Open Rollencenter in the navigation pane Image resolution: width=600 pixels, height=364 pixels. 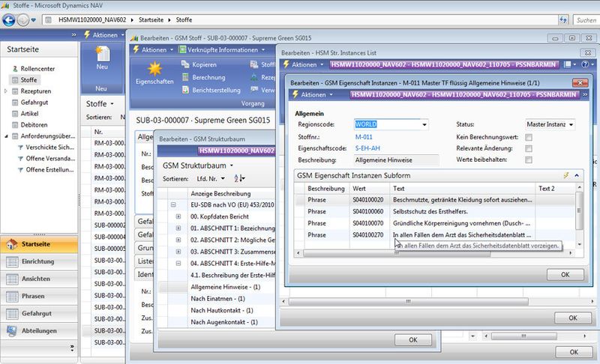coord(37,69)
